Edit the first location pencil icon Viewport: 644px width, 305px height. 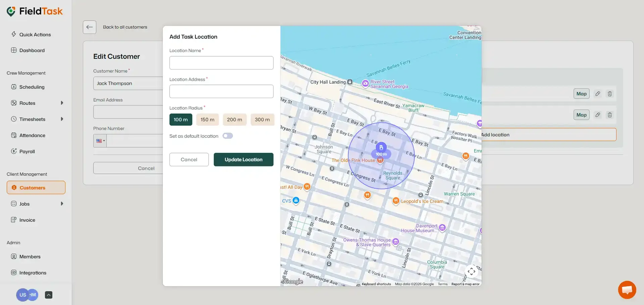(598, 94)
